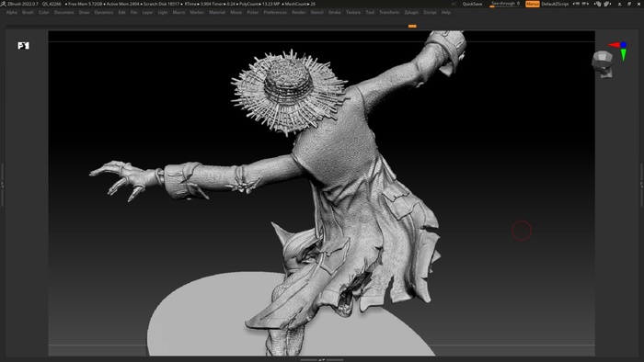Click the DefaultZScript button
Viewport: 644px width, 362px height.
tap(555, 4)
